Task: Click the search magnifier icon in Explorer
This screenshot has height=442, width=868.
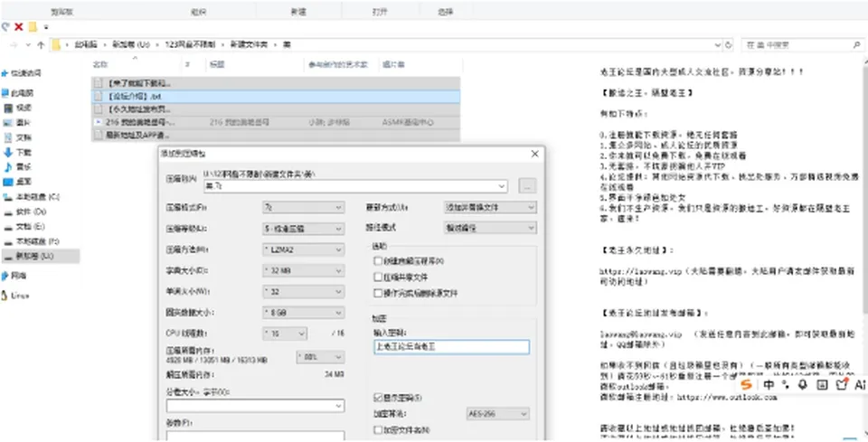Action: 856,45
